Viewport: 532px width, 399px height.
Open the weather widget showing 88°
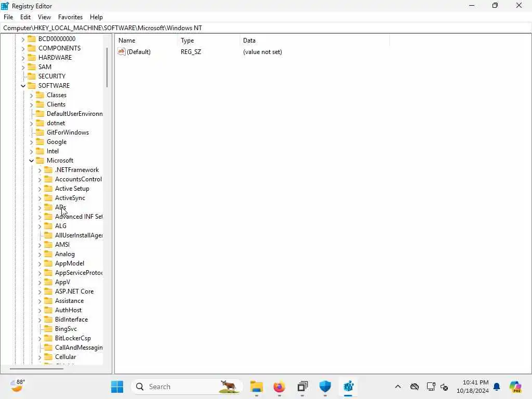pyautogui.click(x=17, y=387)
